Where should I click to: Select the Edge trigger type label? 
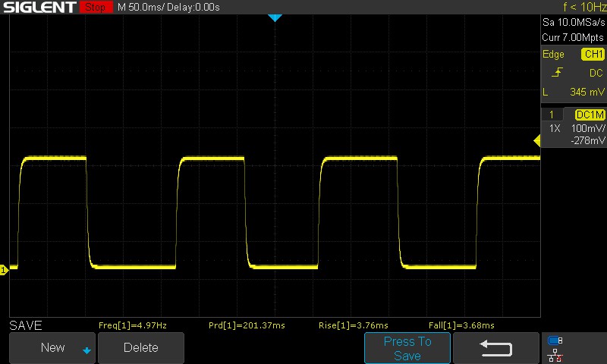coord(553,55)
